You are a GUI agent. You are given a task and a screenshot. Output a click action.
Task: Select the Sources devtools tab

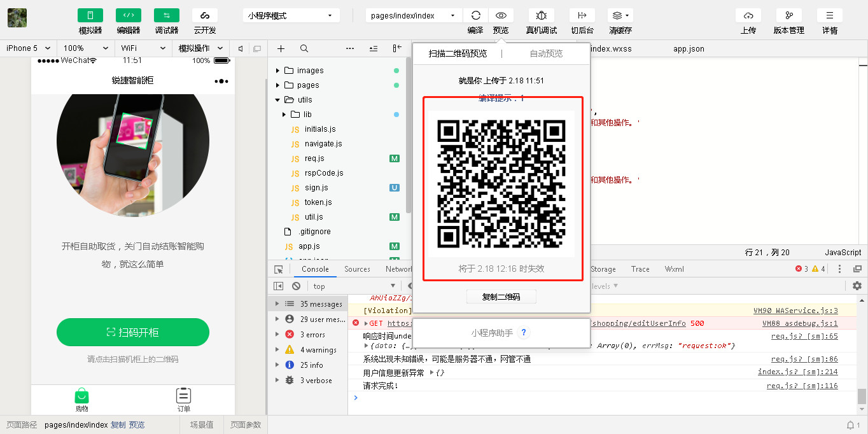coord(357,269)
